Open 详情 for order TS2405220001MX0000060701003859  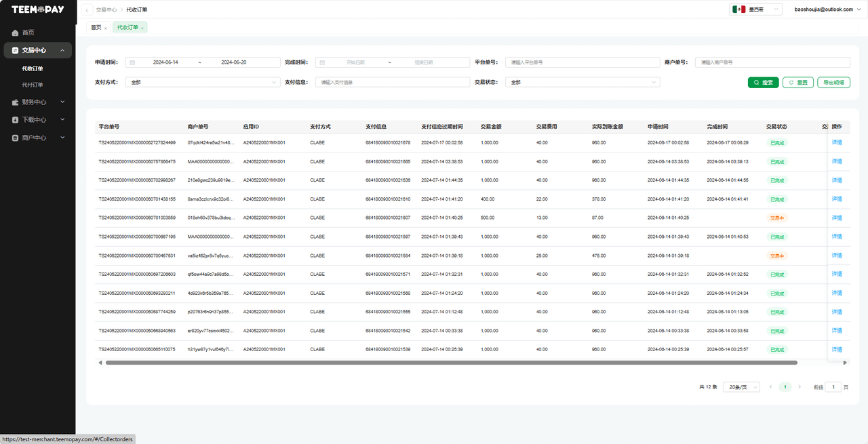837,218
